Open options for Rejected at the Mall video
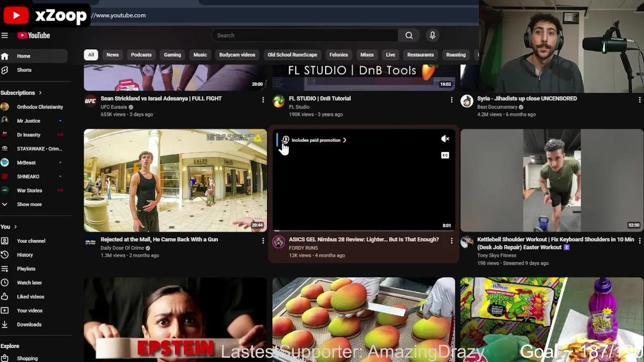This screenshot has height=362, width=644. tap(263, 241)
